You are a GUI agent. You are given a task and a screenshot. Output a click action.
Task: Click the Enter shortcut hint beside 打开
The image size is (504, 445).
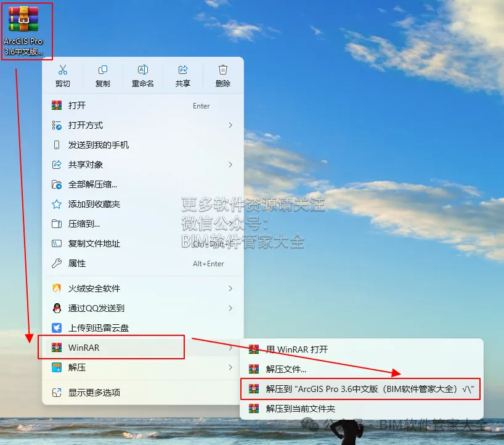click(x=201, y=106)
